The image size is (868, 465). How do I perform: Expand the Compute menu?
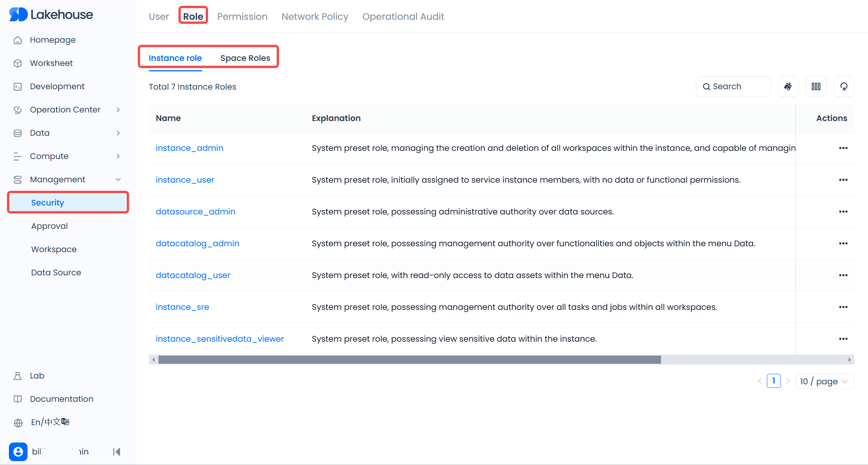49,156
